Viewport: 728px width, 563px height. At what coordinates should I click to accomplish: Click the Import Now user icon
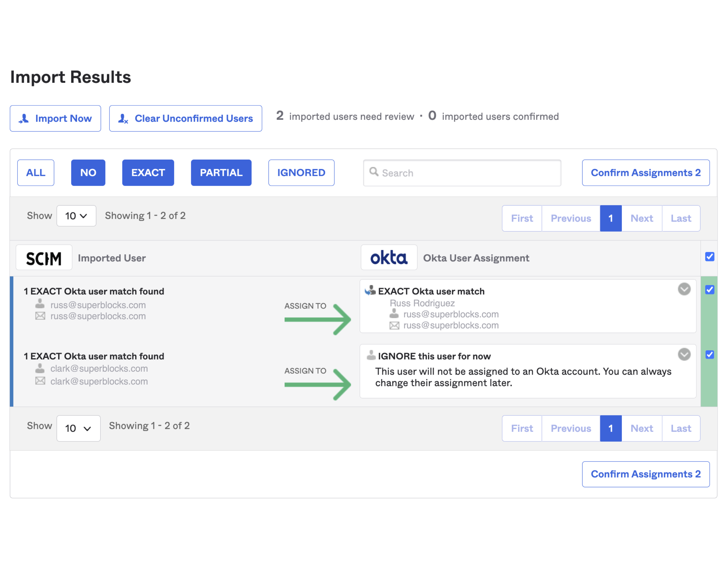tap(24, 118)
